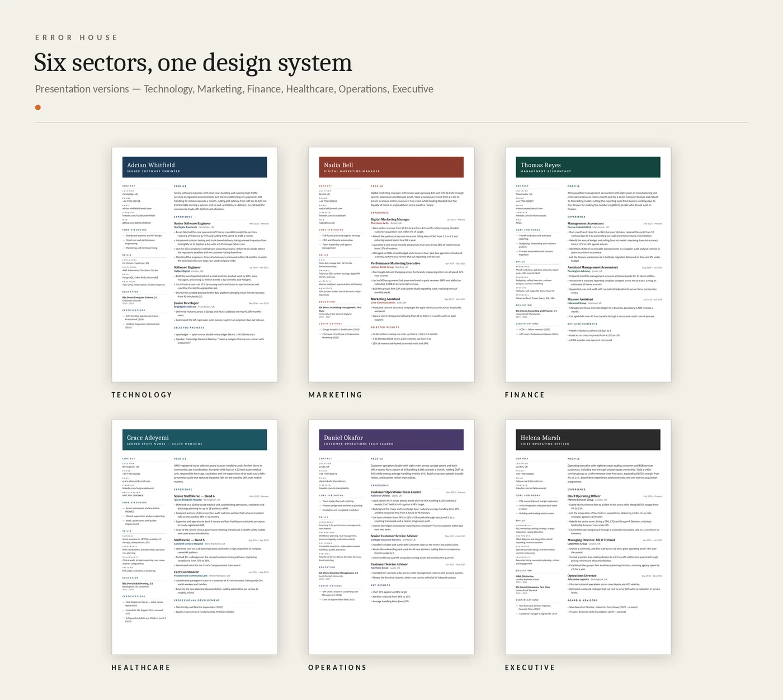Click 'Care Coordinator' in Grace Adeyemi's résumé
The width and height of the screenshot is (783, 700).
186,572
